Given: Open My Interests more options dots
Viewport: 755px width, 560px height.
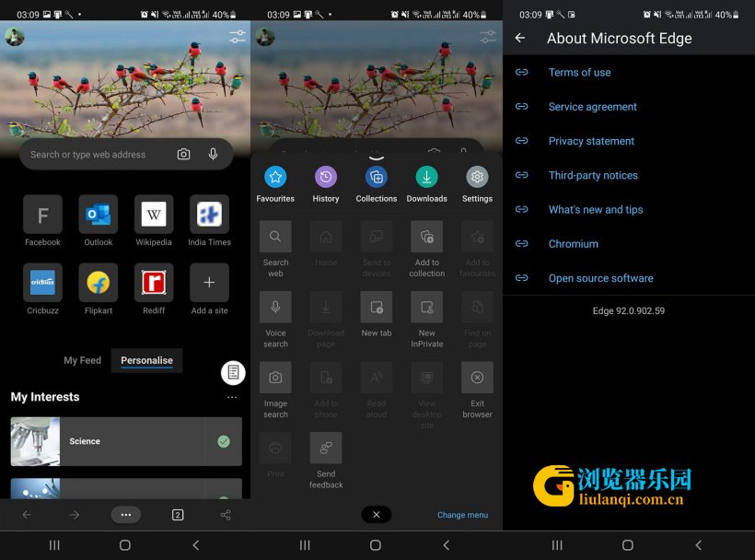Looking at the screenshot, I should [232, 397].
